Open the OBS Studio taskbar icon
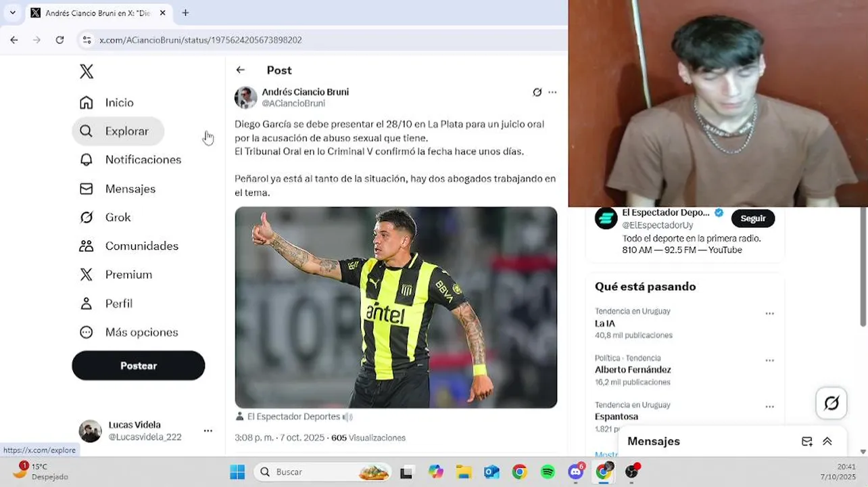This screenshot has width=868, height=487. 632,471
